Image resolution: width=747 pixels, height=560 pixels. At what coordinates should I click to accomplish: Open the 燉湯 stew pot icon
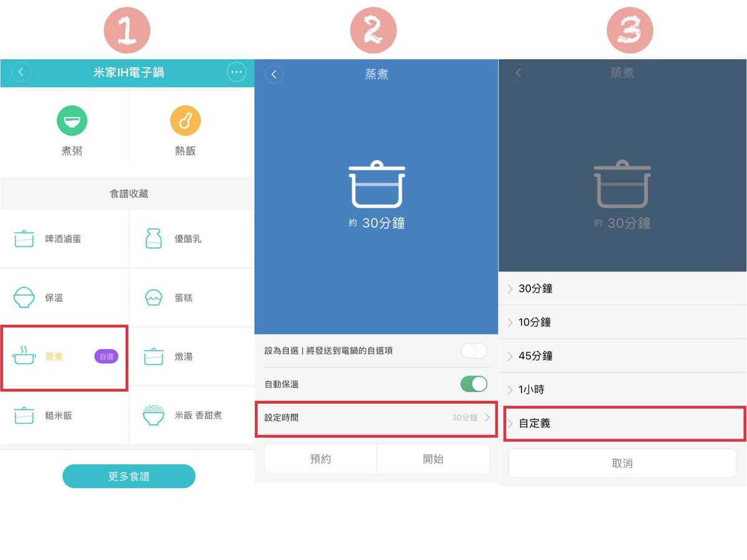[x=153, y=357]
